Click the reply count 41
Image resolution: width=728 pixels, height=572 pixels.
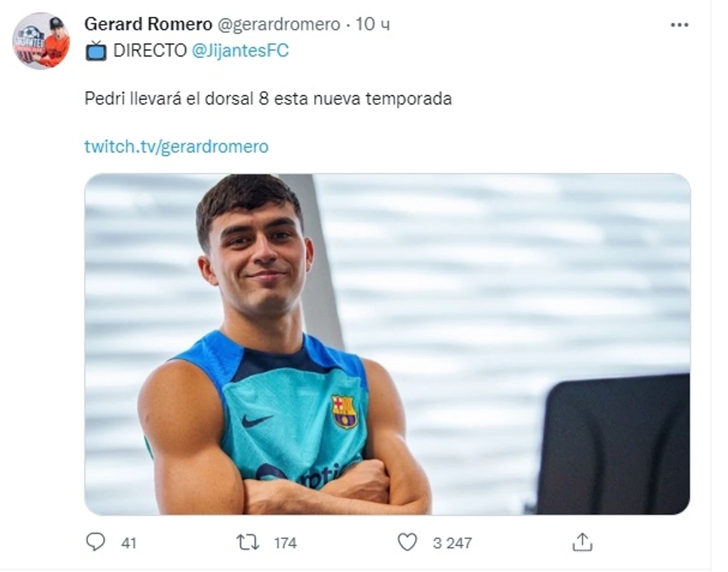[x=129, y=543]
